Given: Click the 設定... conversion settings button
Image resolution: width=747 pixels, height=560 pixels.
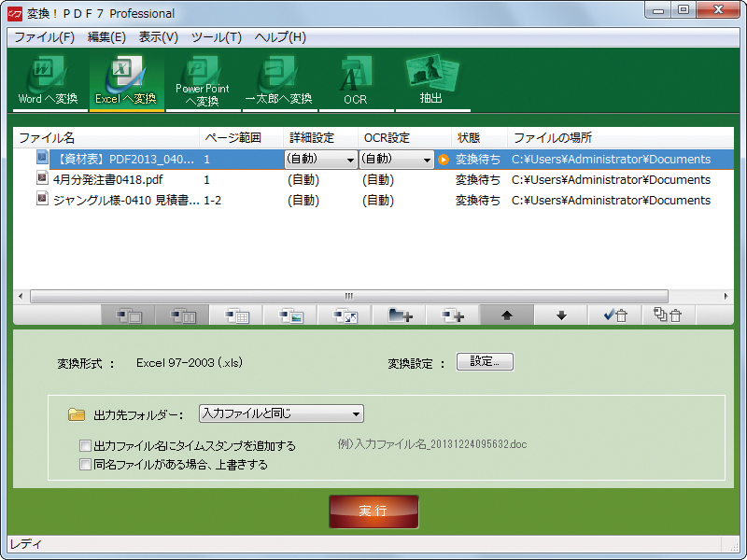Looking at the screenshot, I should 485,361.
